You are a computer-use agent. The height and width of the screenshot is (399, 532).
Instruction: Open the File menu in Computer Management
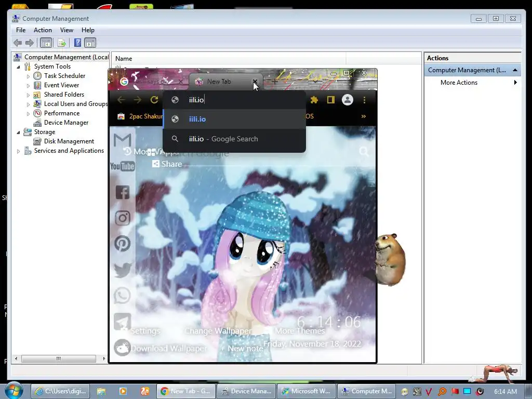21,30
